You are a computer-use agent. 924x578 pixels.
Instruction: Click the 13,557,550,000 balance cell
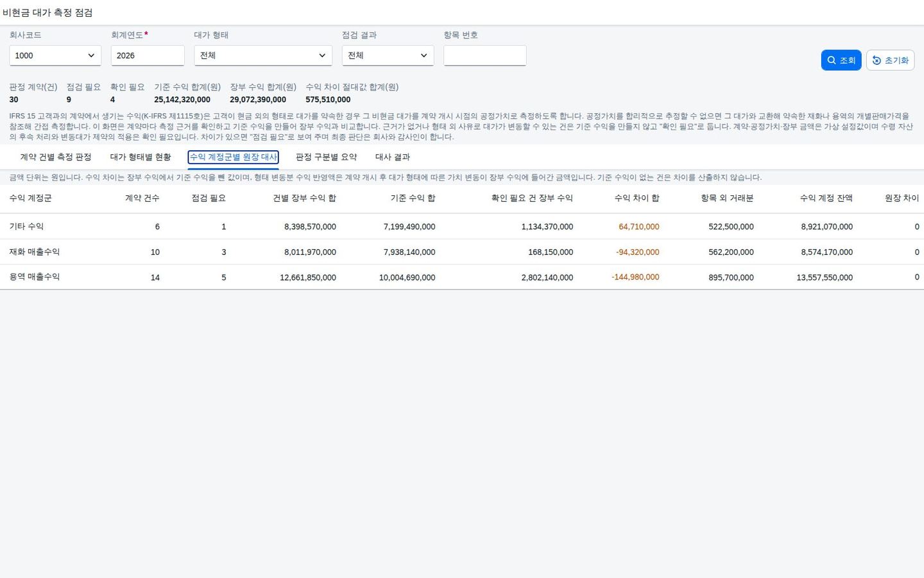coord(825,277)
